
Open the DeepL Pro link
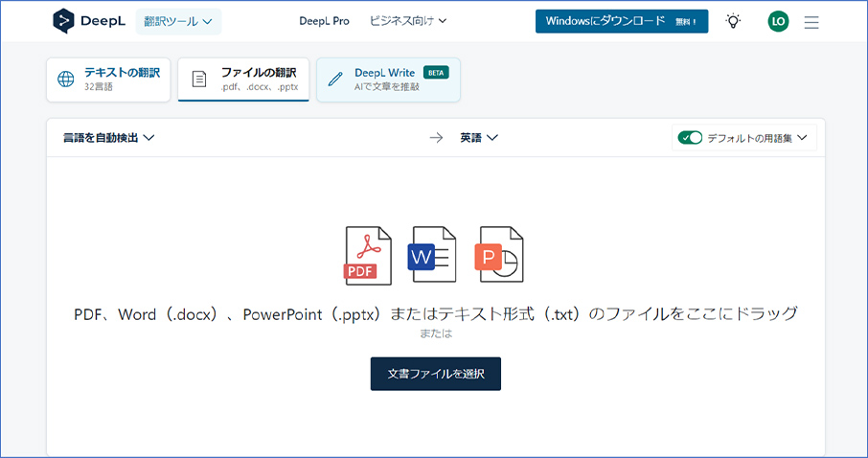tap(324, 21)
